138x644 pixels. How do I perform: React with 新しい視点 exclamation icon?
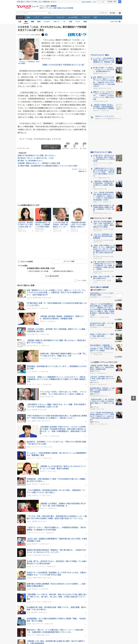pos(83,146)
